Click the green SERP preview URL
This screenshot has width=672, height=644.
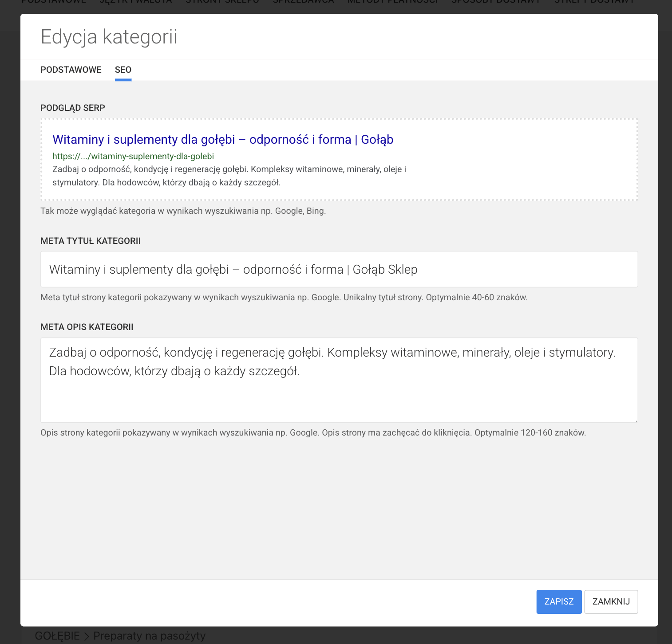pos(133,156)
